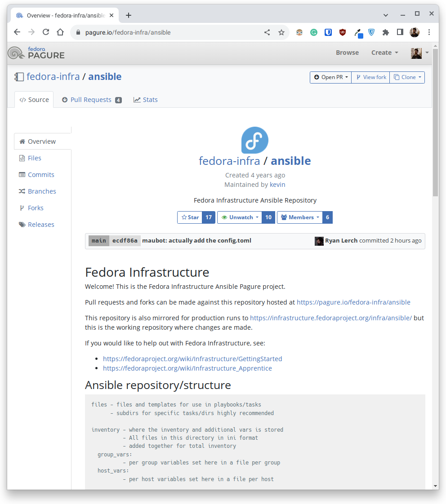Open Forks in the sidebar
This screenshot has width=446, height=504.
[x=31, y=208]
